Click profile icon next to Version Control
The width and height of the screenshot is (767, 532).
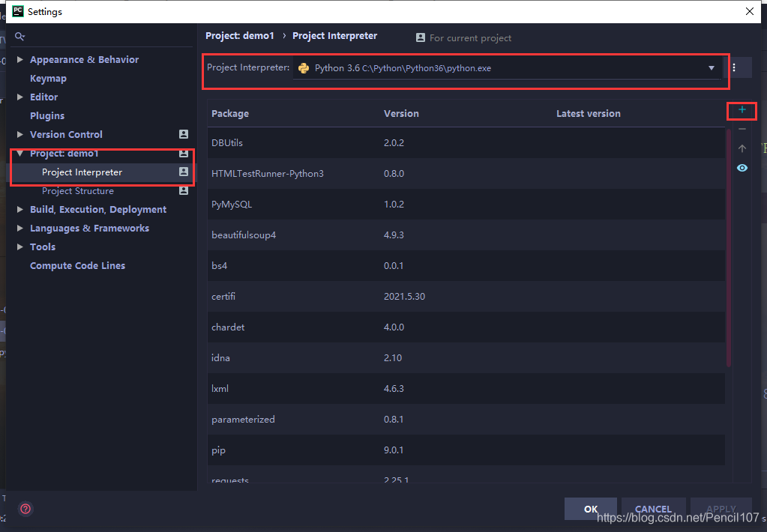click(184, 134)
